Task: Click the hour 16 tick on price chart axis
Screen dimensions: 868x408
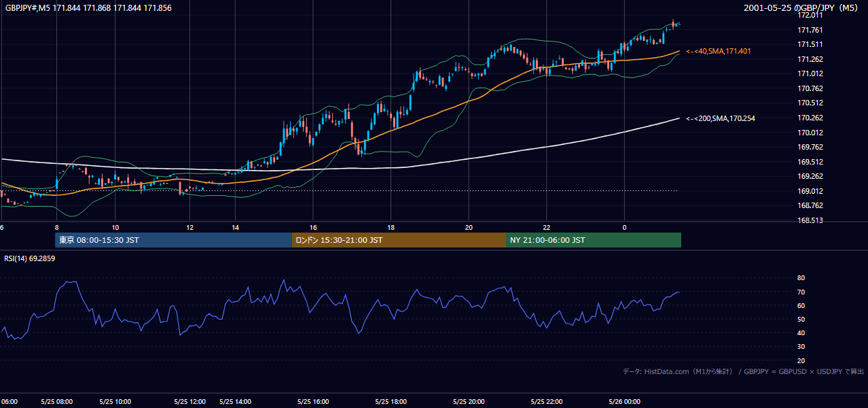Action: tap(313, 227)
